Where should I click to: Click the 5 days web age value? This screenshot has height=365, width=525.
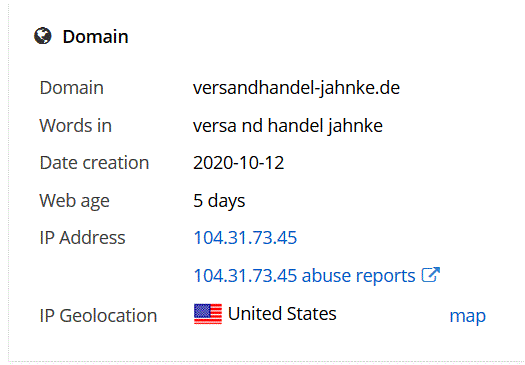tap(219, 201)
